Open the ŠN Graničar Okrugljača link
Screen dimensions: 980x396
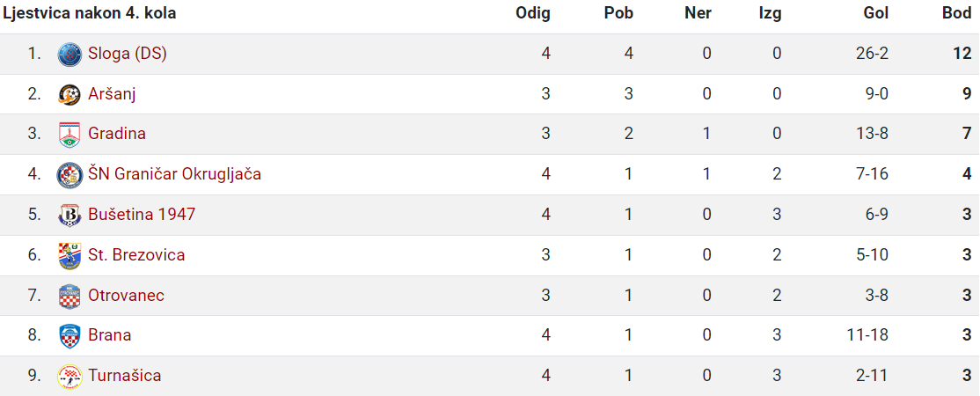click(174, 174)
